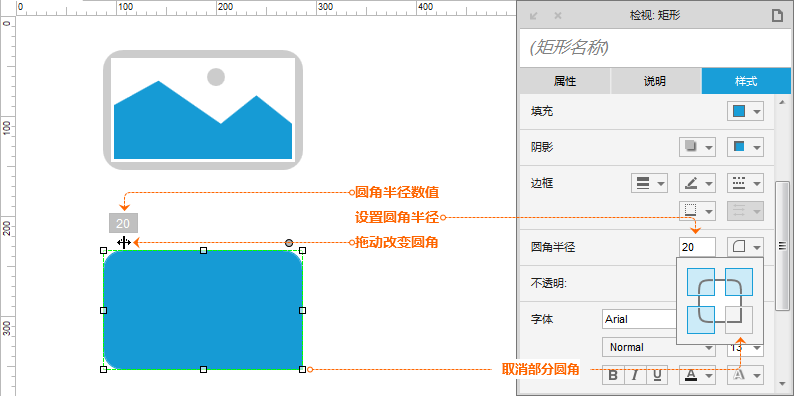
Task: Click the Bold formatting button
Action: pyautogui.click(x=613, y=375)
